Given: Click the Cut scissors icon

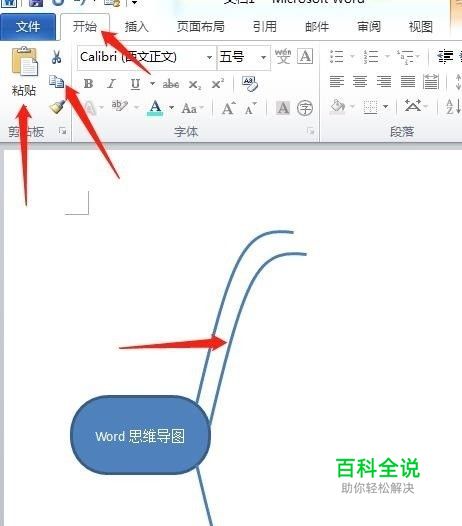Looking at the screenshot, I should (56, 57).
